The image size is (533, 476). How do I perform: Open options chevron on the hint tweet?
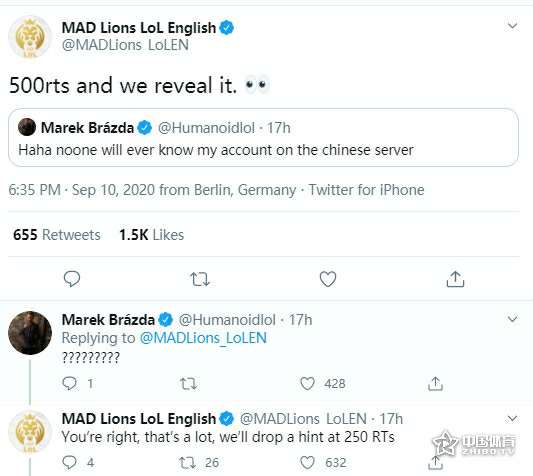[x=512, y=418]
